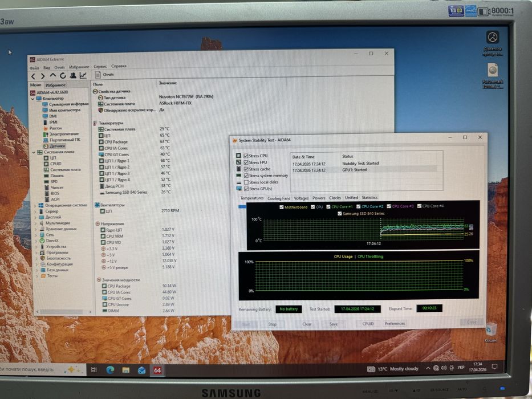Open the Voltages tab
This screenshot has height=399, width=532.
tap(301, 198)
